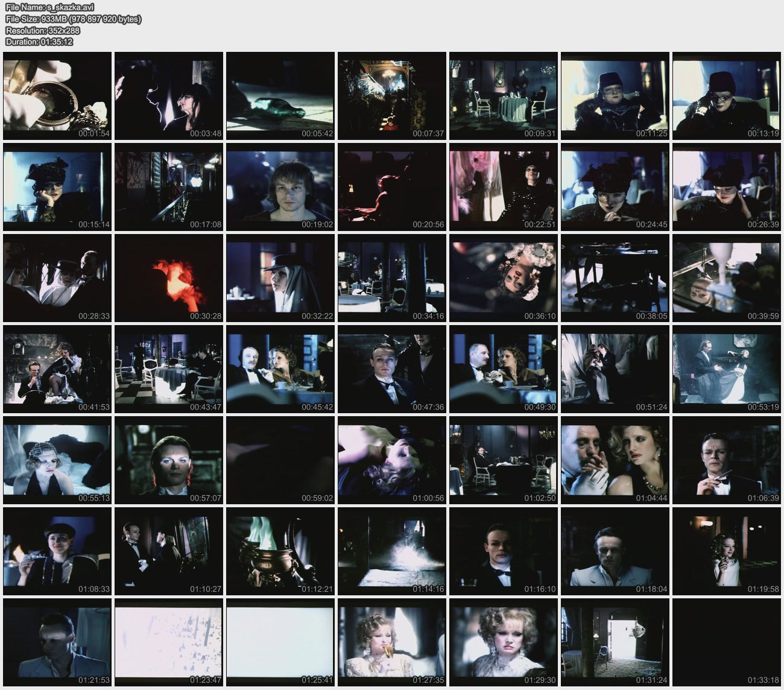Select the Resolution 352x288 text
Viewport: 784px width, 690px height.
[x=42, y=30]
